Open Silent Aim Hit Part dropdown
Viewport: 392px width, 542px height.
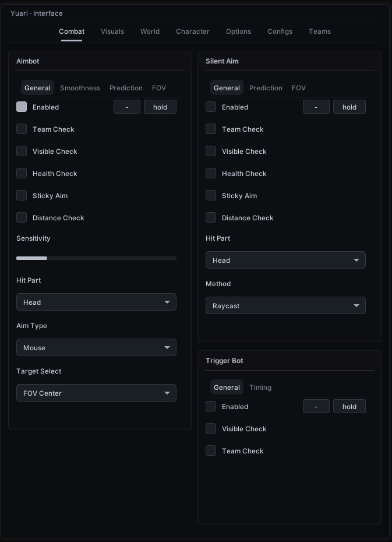pyautogui.click(x=285, y=260)
